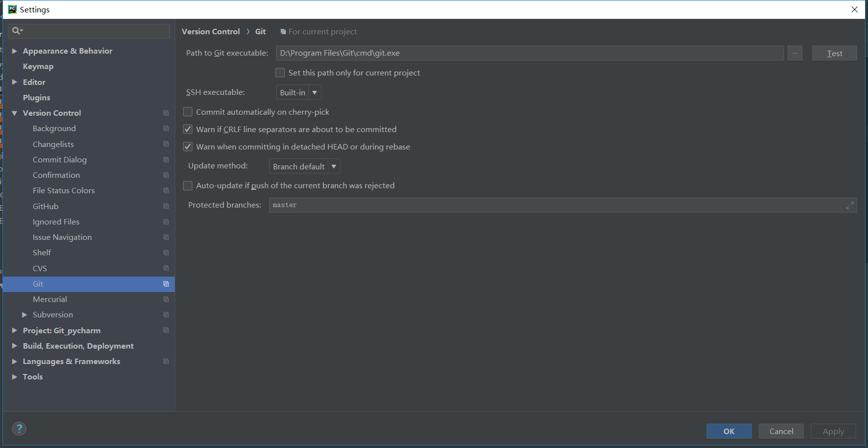This screenshot has width=868, height=448.
Task: Browse for Git executable with ellipsis button
Action: [x=795, y=53]
